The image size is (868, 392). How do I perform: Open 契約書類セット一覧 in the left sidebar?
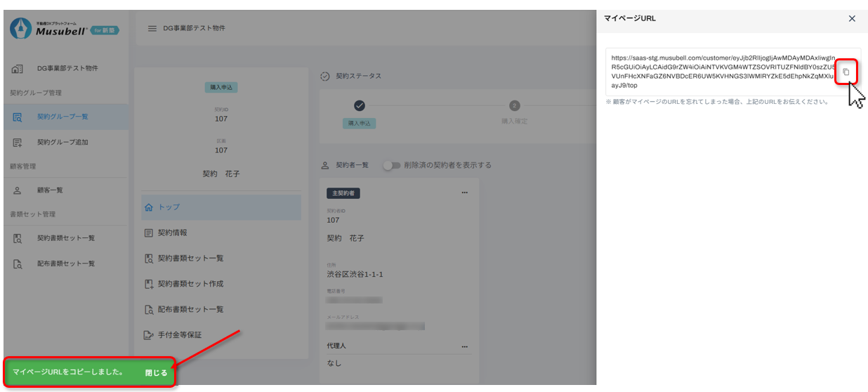pyautogui.click(x=65, y=238)
